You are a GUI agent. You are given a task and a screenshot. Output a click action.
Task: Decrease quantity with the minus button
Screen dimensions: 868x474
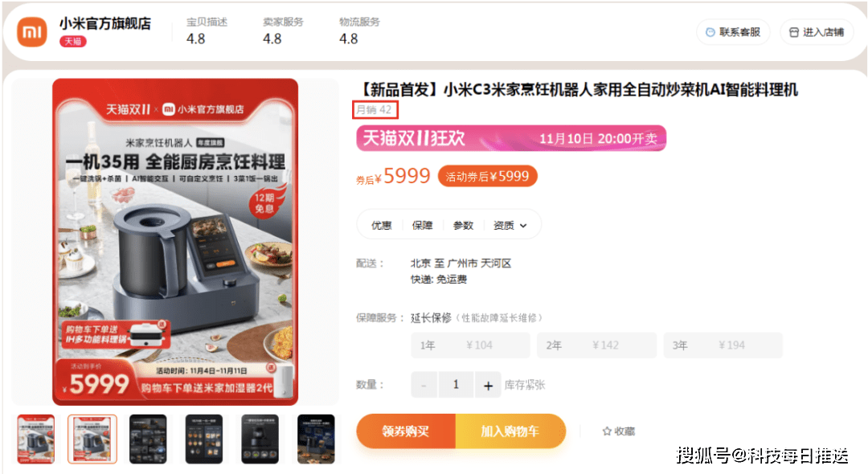tap(424, 386)
